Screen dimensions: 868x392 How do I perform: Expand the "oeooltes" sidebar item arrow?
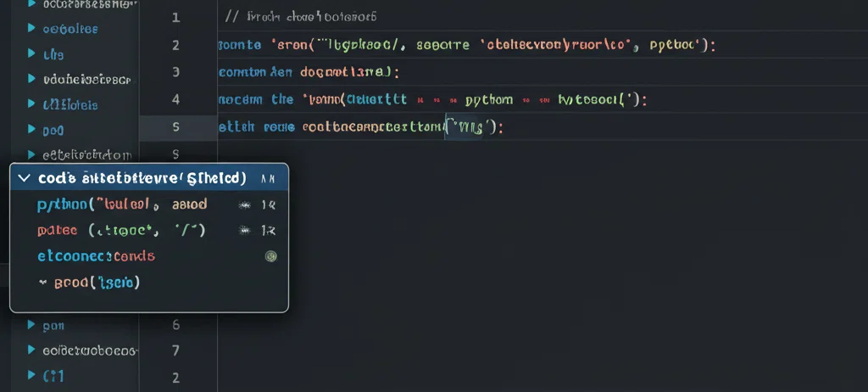pyautogui.click(x=31, y=29)
